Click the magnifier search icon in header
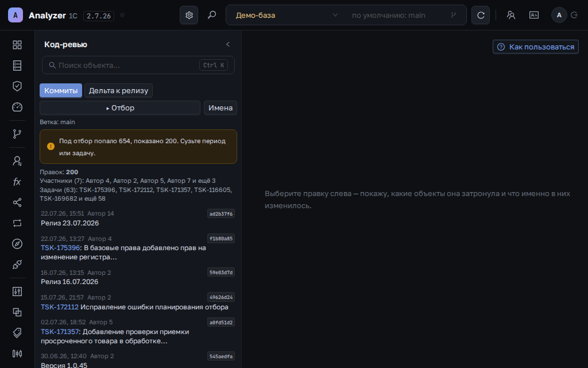588x368 pixels. 212,15
